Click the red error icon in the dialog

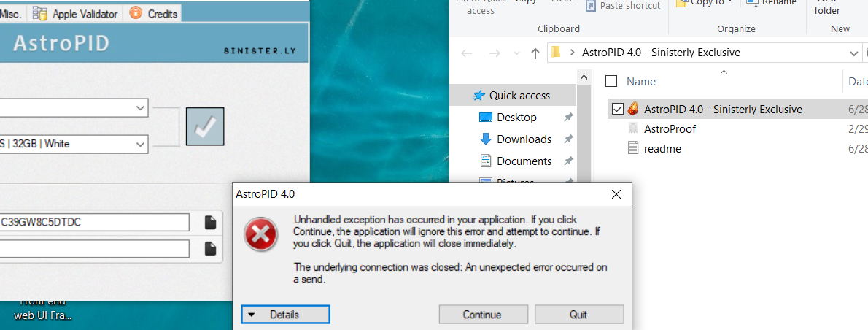[x=261, y=233]
